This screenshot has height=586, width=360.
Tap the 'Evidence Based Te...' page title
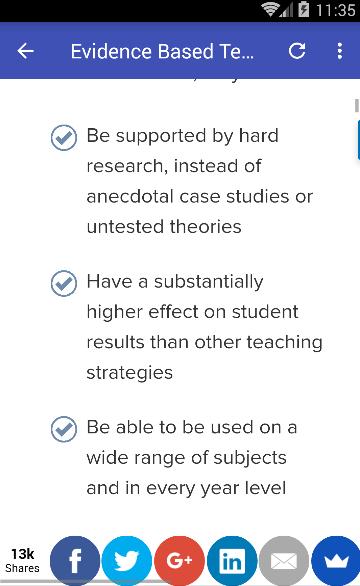tap(162, 51)
